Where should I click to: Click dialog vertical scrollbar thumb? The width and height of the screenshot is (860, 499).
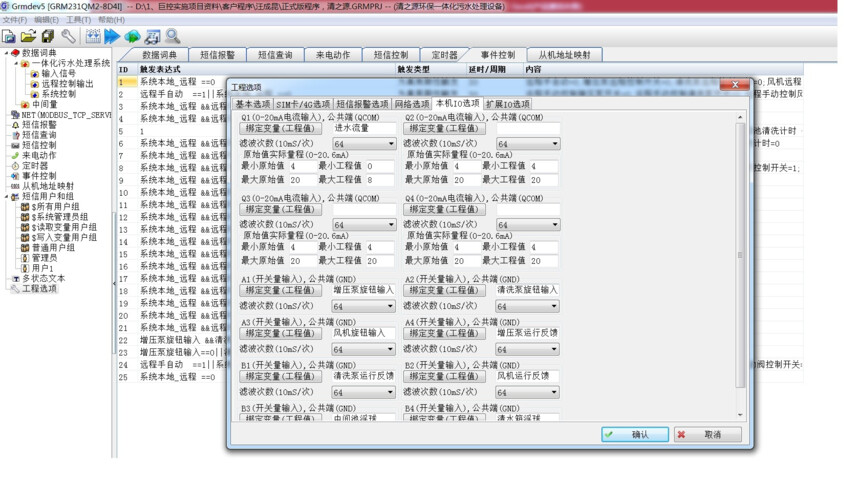(740, 255)
